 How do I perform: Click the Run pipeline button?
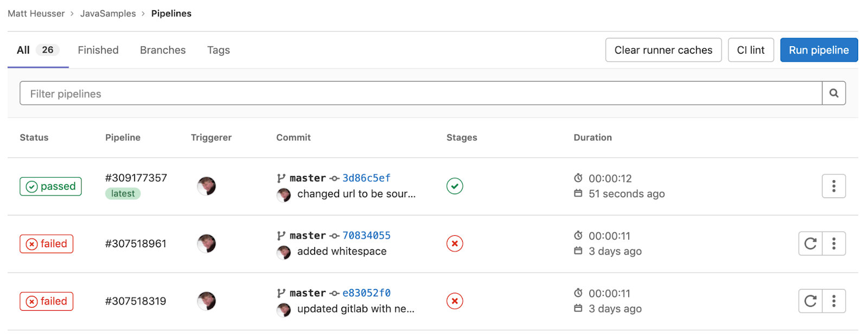(819, 50)
